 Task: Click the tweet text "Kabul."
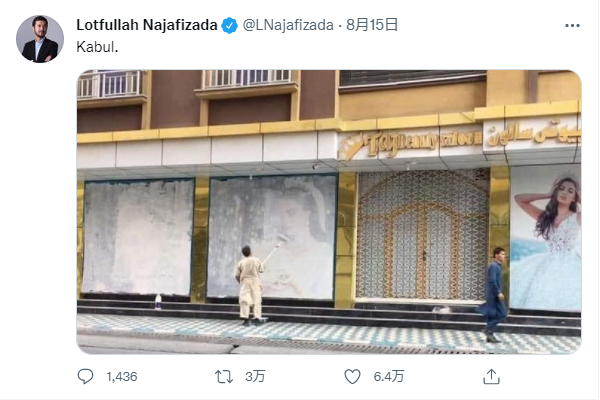pos(97,47)
